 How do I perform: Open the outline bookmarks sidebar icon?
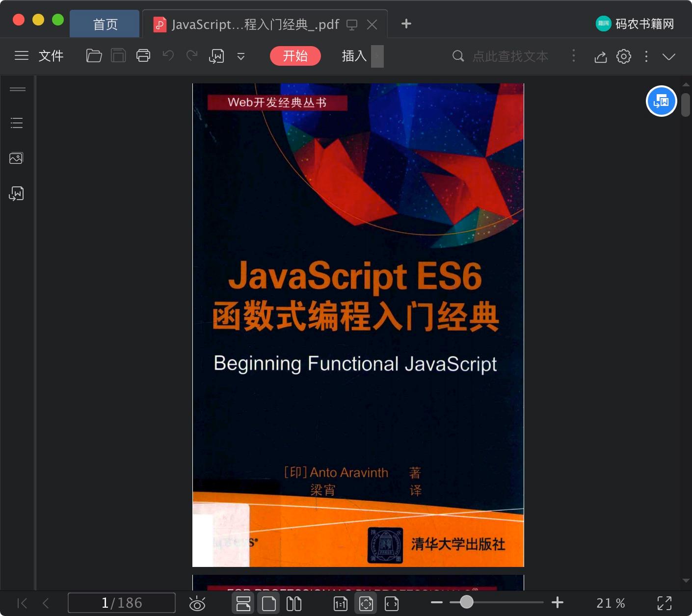pos(17,123)
